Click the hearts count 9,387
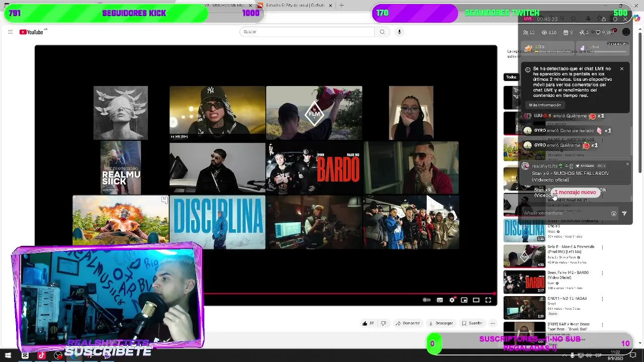Viewport: 644px width, 362px height. (604, 32)
